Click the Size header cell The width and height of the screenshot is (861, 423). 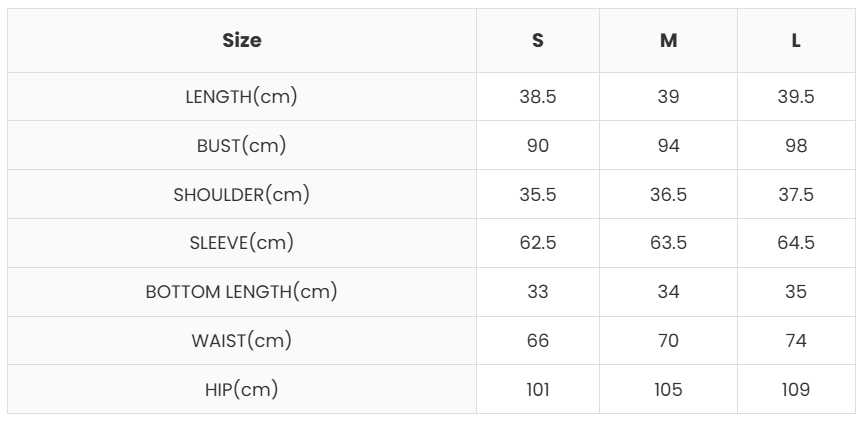point(242,41)
